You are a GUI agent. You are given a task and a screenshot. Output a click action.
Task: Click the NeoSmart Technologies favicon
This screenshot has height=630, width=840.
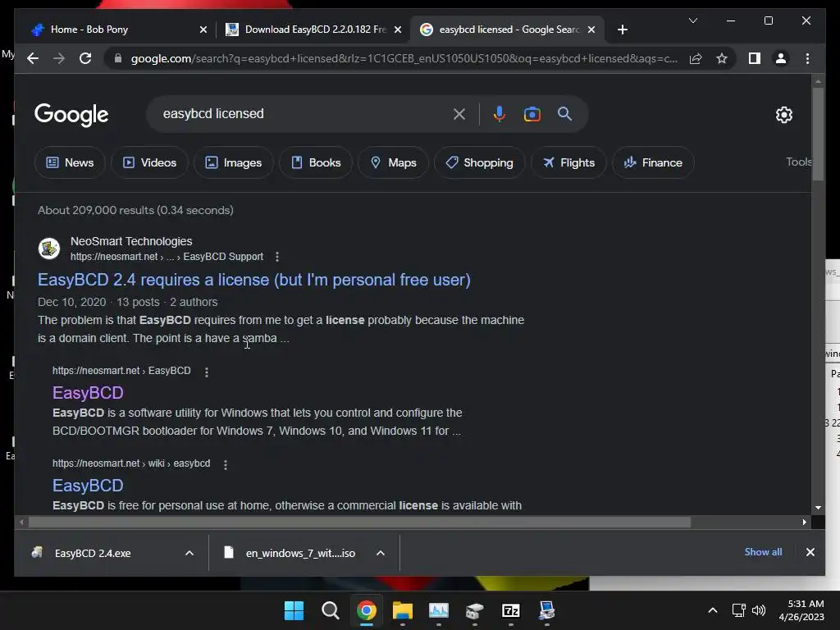click(x=49, y=248)
